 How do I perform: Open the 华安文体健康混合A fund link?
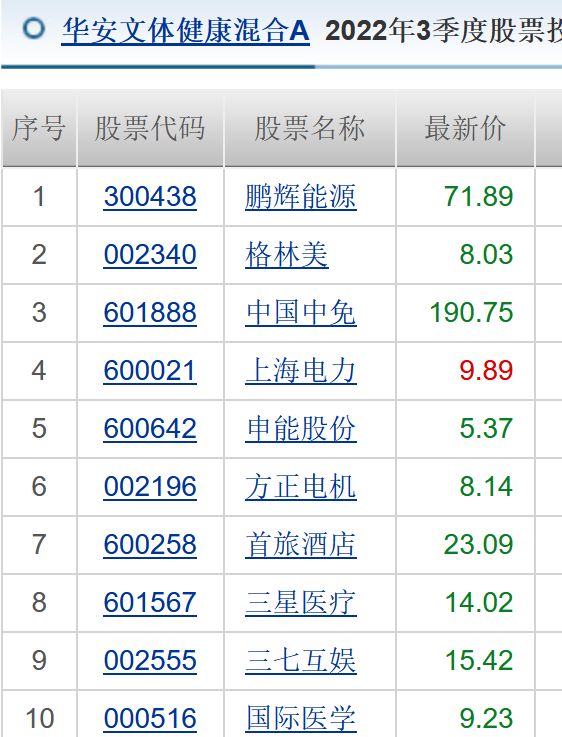click(x=186, y=31)
